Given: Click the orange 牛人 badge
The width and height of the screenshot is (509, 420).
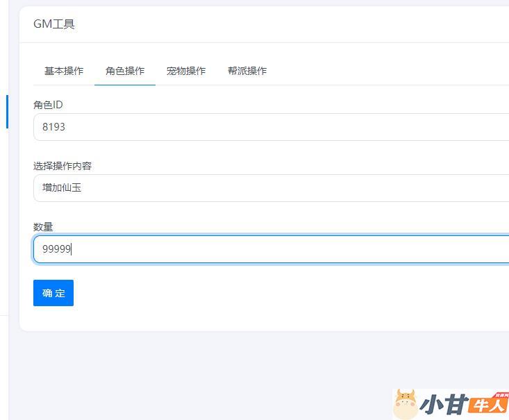Looking at the screenshot, I should coord(489,406).
